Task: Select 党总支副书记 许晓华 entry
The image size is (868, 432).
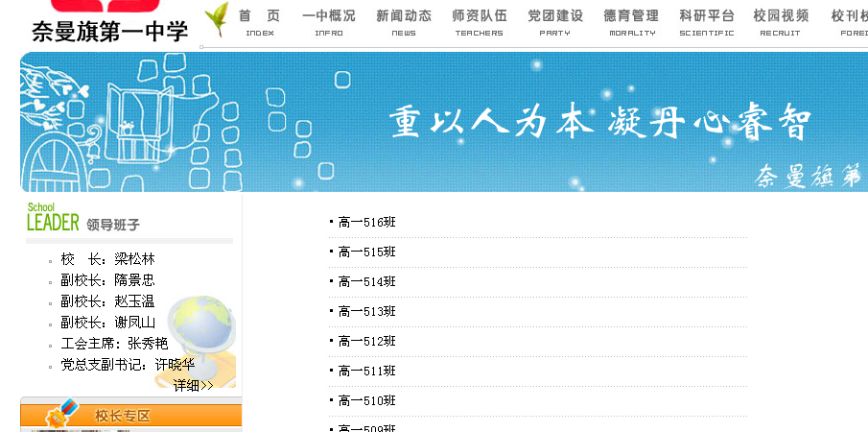Action: click(128, 365)
